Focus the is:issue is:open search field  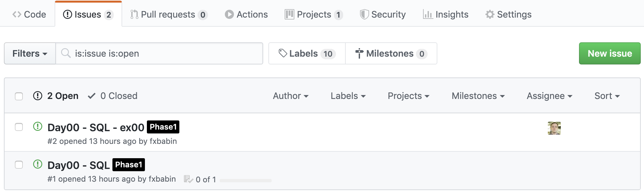coord(162,53)
